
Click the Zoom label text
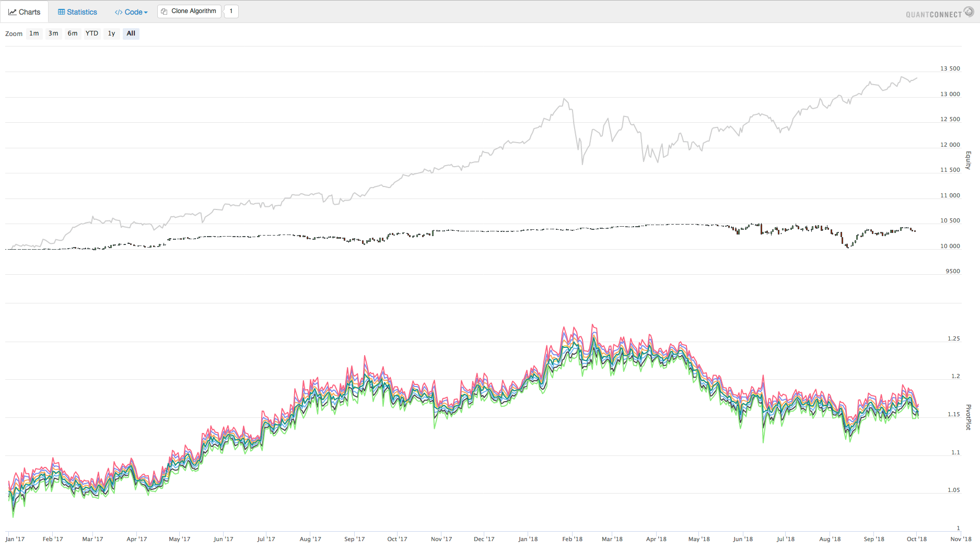[x=14, y=34]
